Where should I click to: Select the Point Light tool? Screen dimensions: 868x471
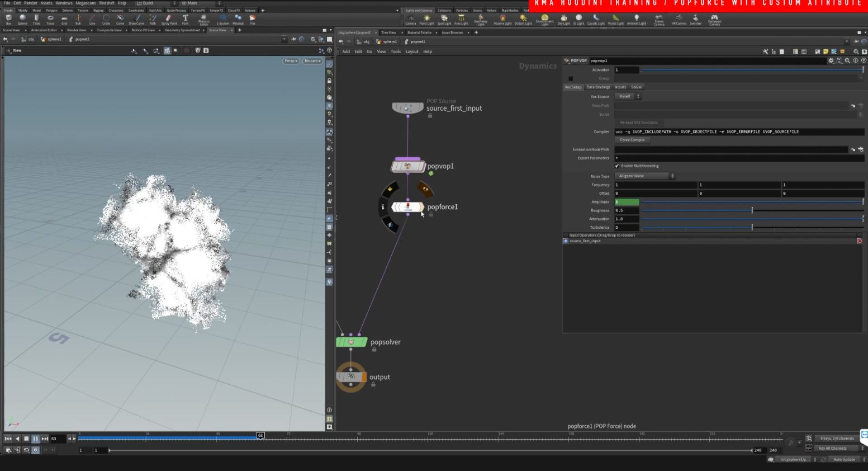426,18
